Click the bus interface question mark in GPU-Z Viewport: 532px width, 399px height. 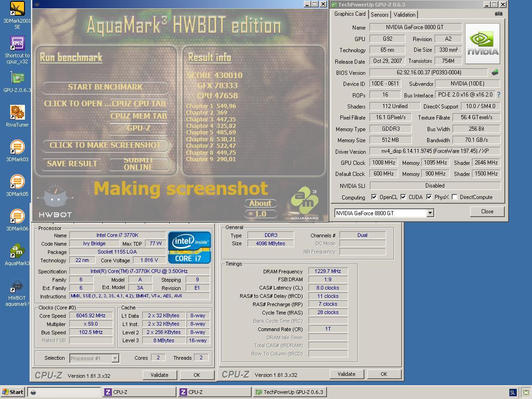click(498, 95)
